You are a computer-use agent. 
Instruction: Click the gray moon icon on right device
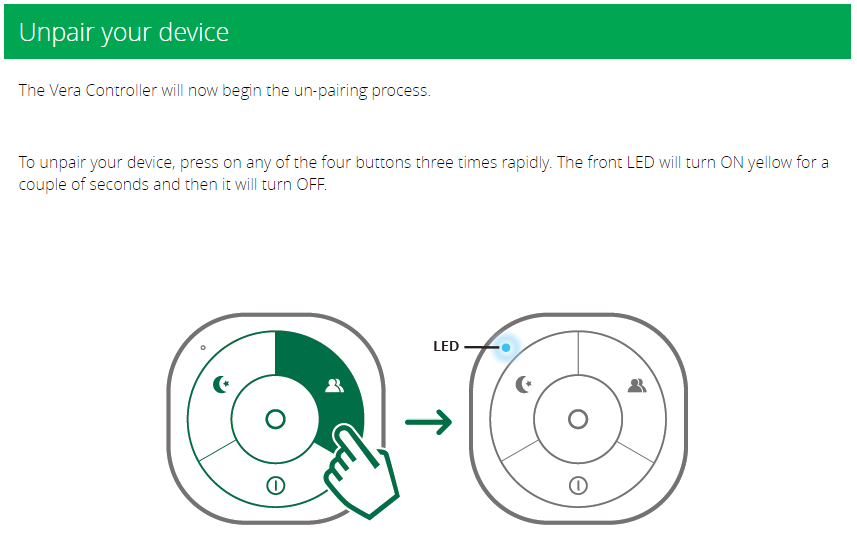(x=524, y=385)
